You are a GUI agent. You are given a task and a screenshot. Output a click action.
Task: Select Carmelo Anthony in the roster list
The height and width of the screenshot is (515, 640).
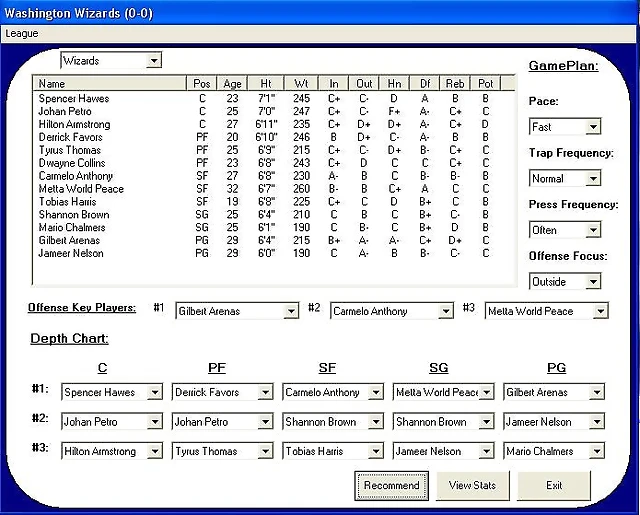273,176
